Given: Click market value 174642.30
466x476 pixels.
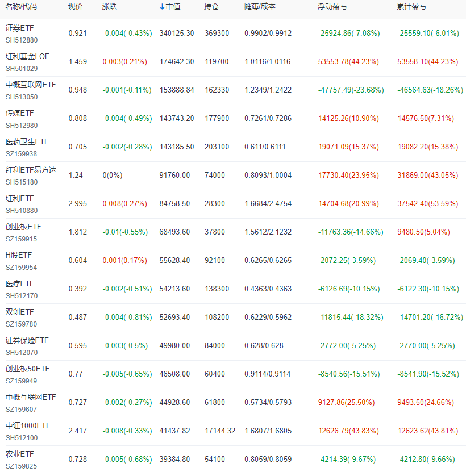Looking at the screenshot, I should 177,61.
